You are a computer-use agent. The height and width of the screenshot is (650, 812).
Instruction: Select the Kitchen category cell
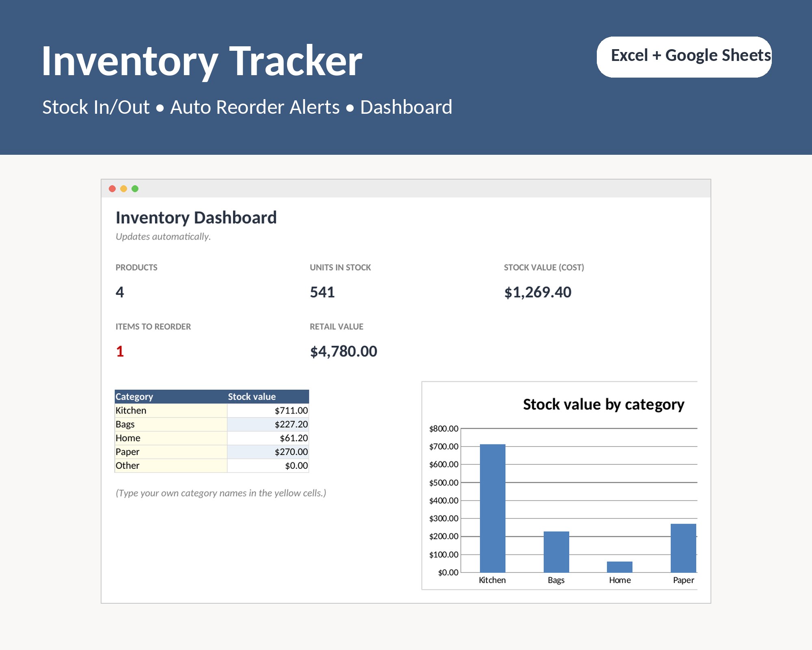click(x=171, y=410)
